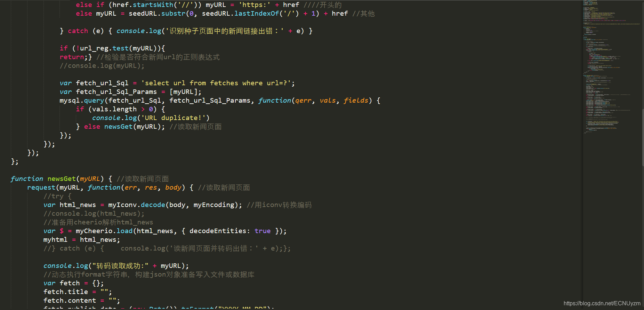Screen dimensions: 644x310
Task: Click 'myCheerio.load' call text
Action: (104, 231)
